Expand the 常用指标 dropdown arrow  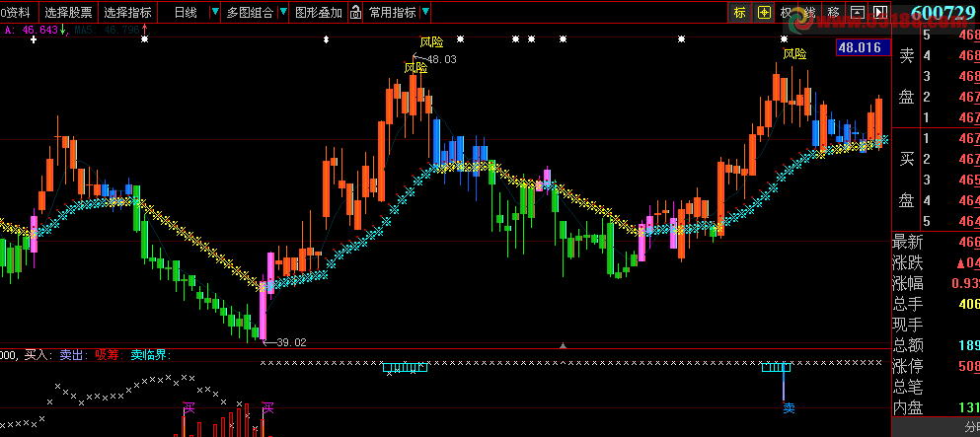point(425,12)
